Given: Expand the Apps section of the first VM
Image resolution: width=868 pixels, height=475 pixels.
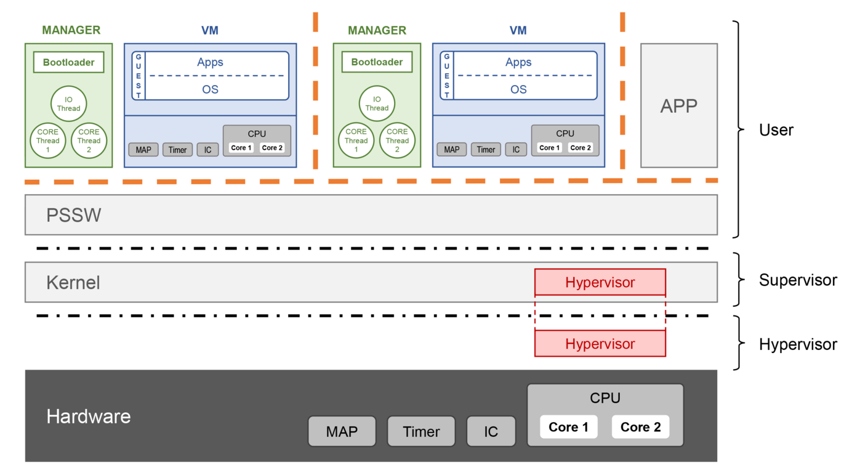Looking at the screenshot, I should click(211, 62).
